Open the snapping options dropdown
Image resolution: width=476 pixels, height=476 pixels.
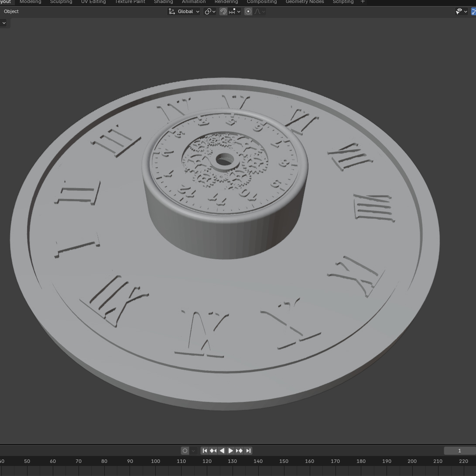(235, 11)
